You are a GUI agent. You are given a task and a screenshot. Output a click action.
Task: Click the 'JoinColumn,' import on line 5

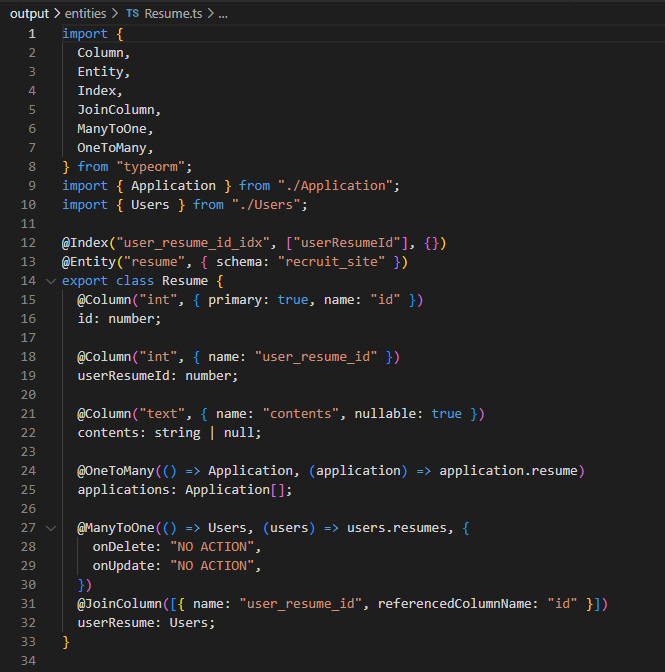pyautogui.click(x=119, y=110)
